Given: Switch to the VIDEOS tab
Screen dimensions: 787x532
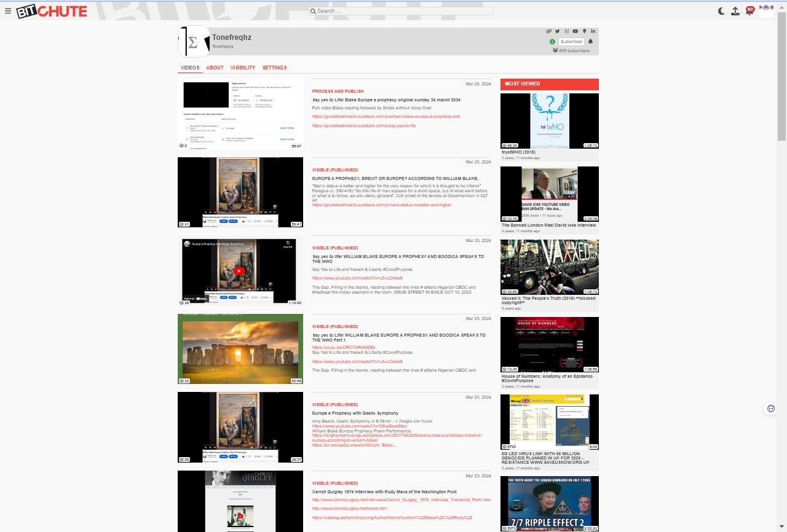Looking at the screenshot, I should [x=190, y=68].
